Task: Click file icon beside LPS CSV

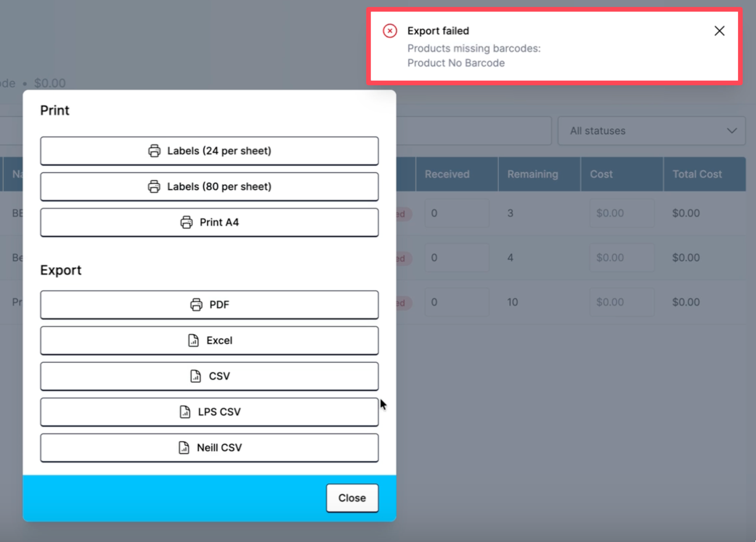Action: click(x=185, y=412)
